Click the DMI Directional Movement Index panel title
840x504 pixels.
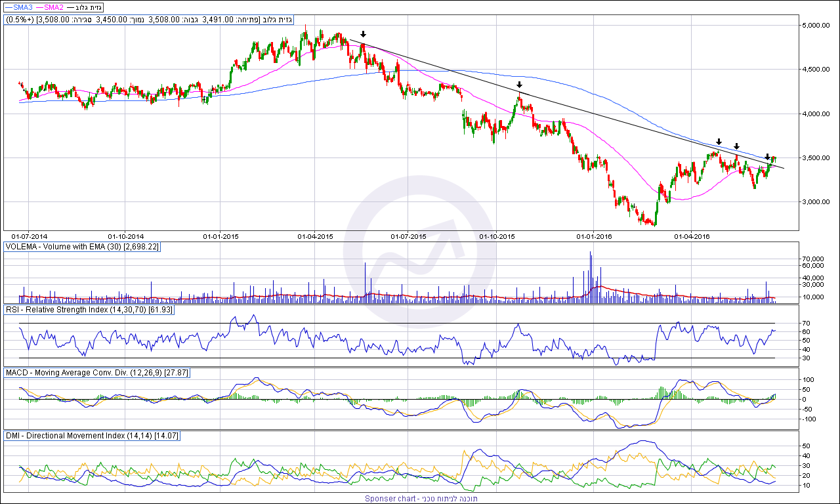[x=92, y=436]
